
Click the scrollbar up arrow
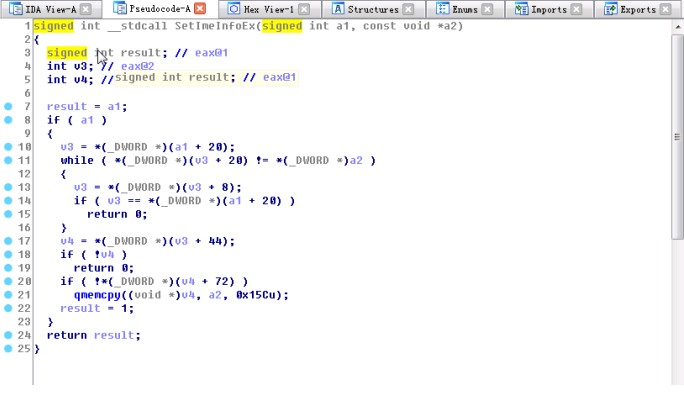click(x=677, y=27)
